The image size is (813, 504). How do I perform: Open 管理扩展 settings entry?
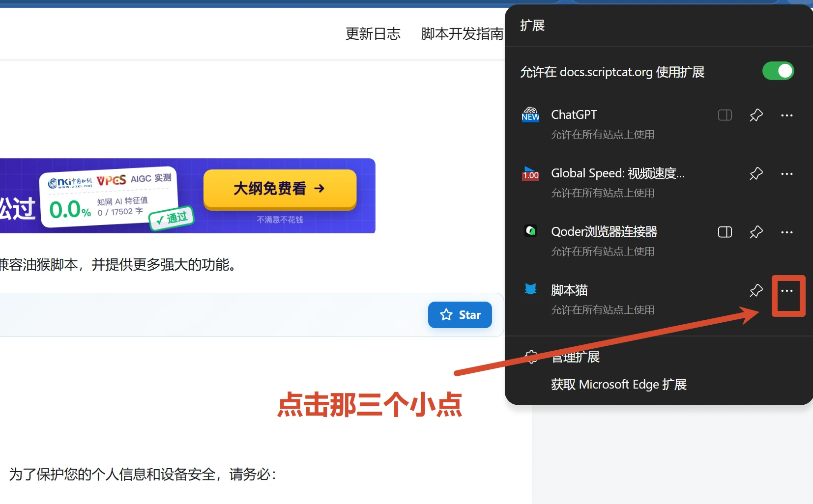pyautogui.click(x=575, y=357)
